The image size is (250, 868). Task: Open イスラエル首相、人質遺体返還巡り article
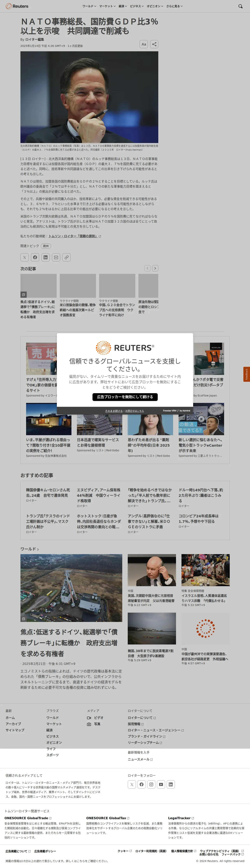(204, 598)
